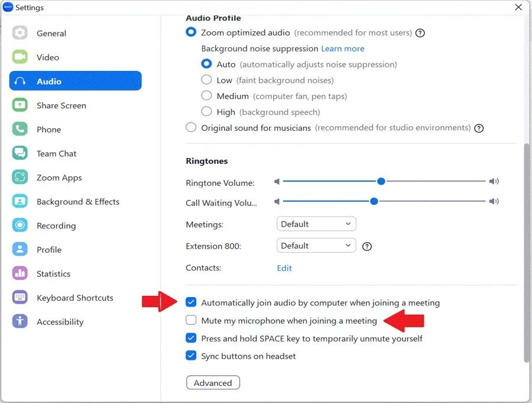
Task: Open the Phone settings icon
Action: [x=20, y=129]
